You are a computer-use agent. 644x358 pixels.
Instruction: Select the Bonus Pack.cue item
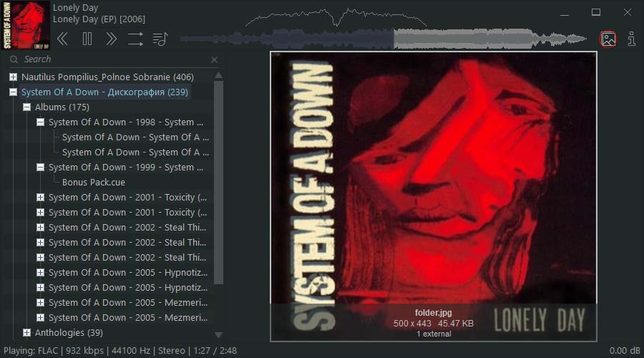pos(94,182)
